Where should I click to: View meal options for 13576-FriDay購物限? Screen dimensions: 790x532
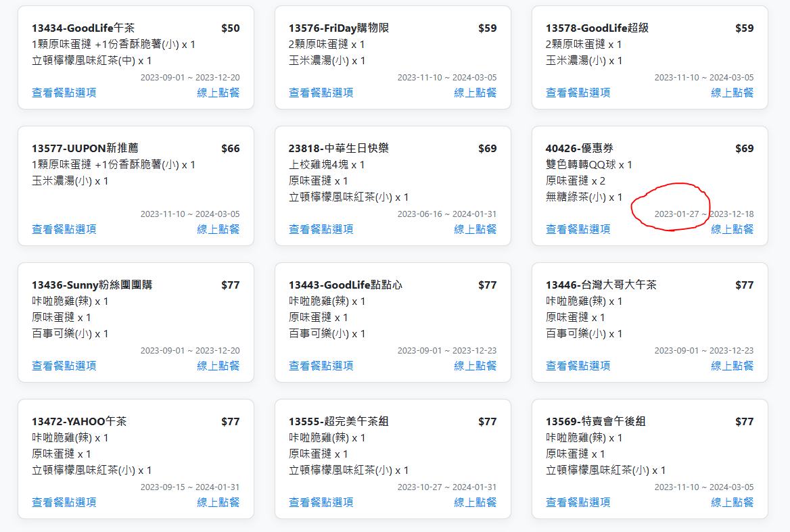coord(321,93)
